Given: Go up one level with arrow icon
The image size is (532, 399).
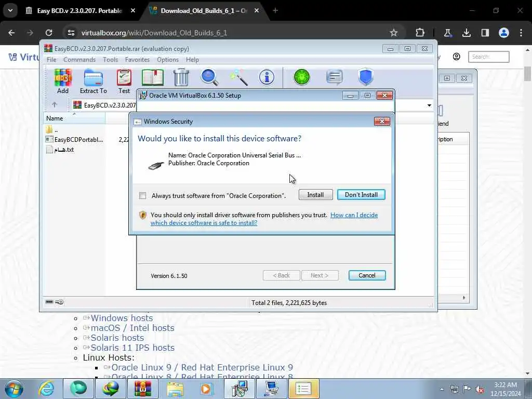Looking at the screenshot, I should [55, 105].
